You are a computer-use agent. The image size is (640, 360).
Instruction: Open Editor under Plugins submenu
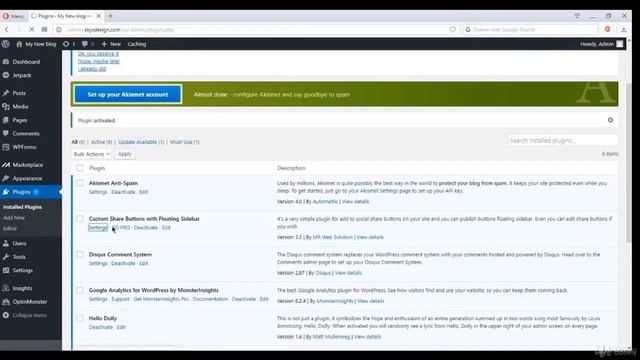tap(10, 229)
